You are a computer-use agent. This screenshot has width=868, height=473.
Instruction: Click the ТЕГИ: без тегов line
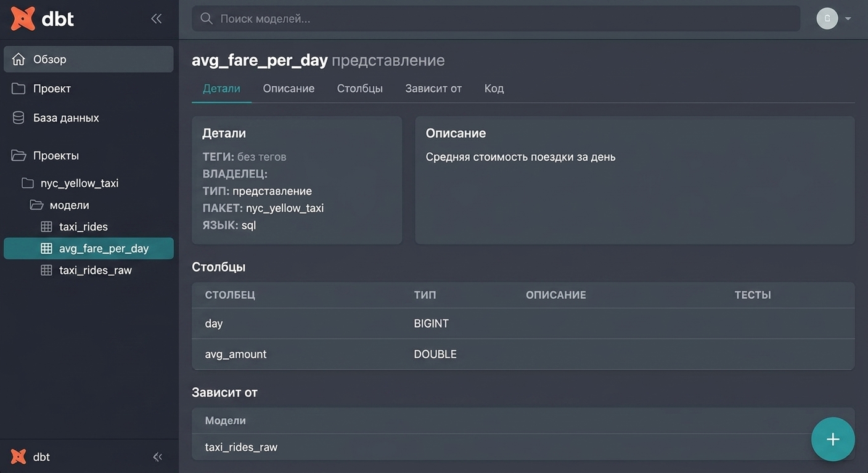(x=244, y=156)
